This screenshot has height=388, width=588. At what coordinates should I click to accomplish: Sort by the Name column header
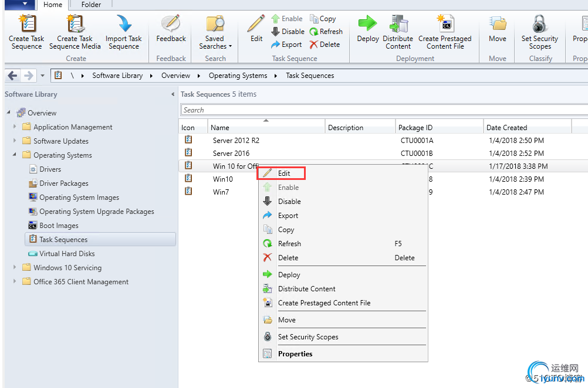pos(266,127)
